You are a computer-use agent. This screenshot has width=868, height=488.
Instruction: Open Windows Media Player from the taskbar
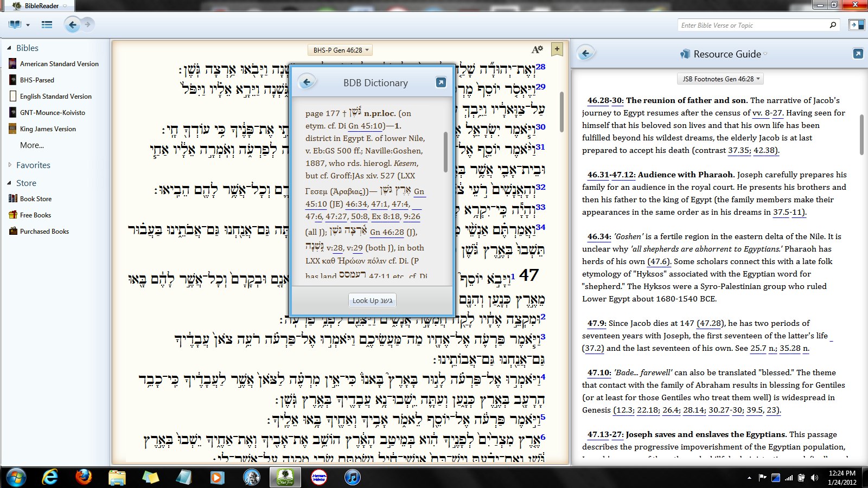(218, 477)
